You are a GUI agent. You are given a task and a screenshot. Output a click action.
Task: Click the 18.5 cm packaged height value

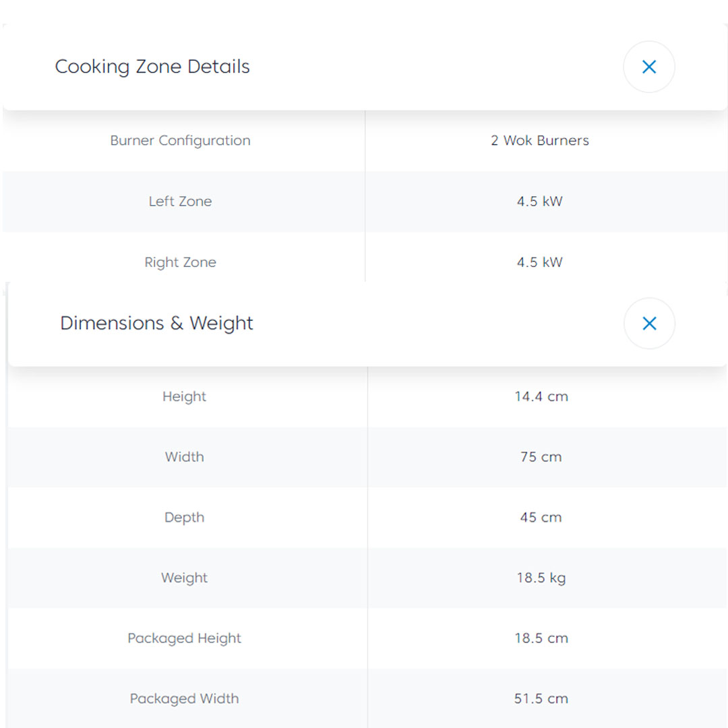click(x=541, y=638)
